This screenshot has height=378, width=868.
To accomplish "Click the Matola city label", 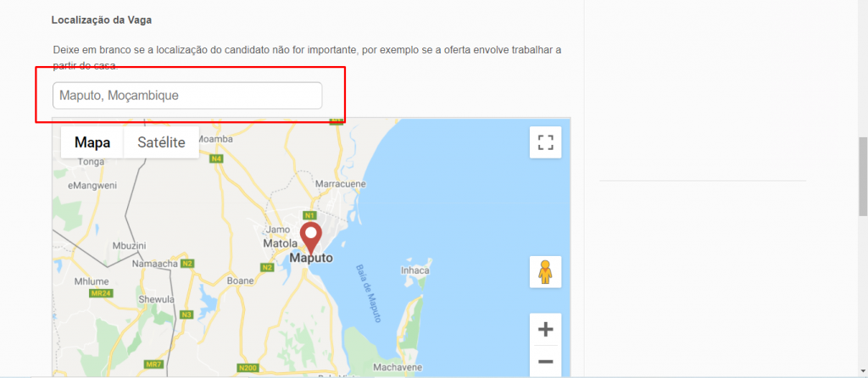I will point(280,243).
